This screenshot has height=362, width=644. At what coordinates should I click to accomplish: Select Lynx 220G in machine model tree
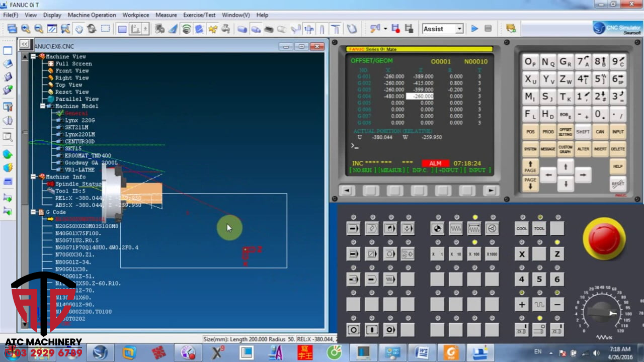(79, 120)
